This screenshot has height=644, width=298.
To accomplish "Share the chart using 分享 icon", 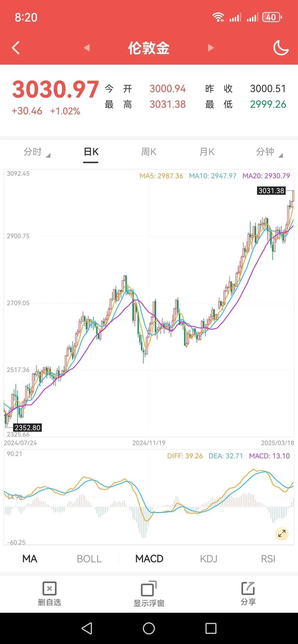I will (x=248, y=593).
